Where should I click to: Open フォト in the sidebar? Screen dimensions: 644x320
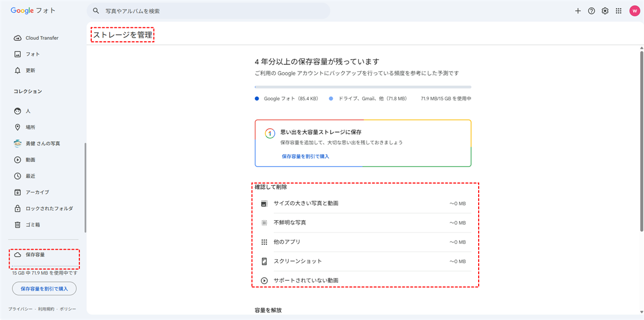[x=32, y=54]
